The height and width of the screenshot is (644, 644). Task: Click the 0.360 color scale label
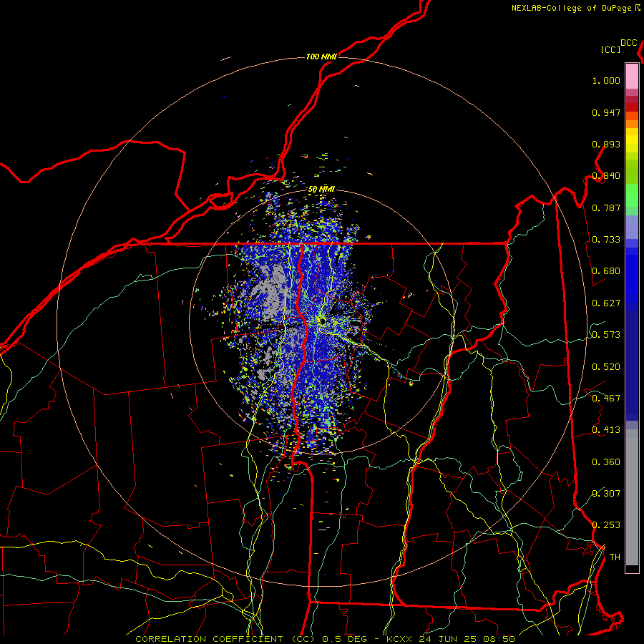pyautogui.click(x=606, y=462)
